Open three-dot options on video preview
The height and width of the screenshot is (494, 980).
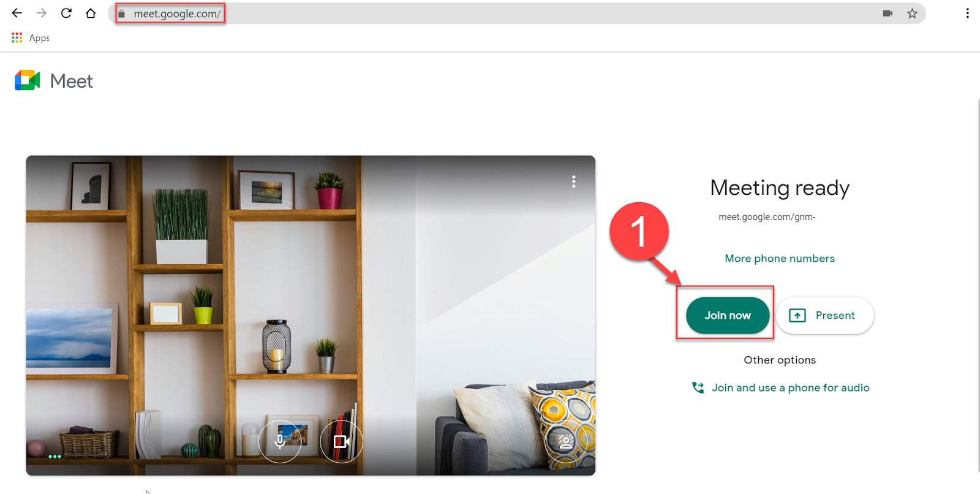(x=573, y=181)
